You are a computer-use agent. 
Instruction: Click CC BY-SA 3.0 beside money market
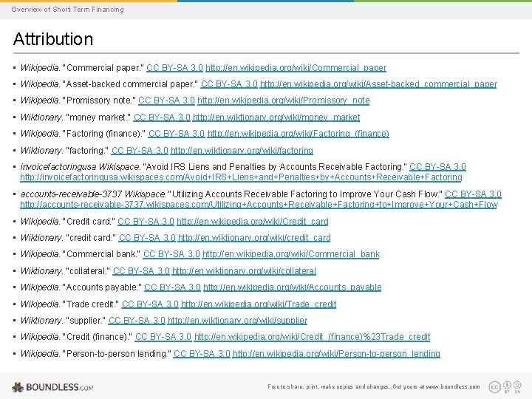coord(162,117)
